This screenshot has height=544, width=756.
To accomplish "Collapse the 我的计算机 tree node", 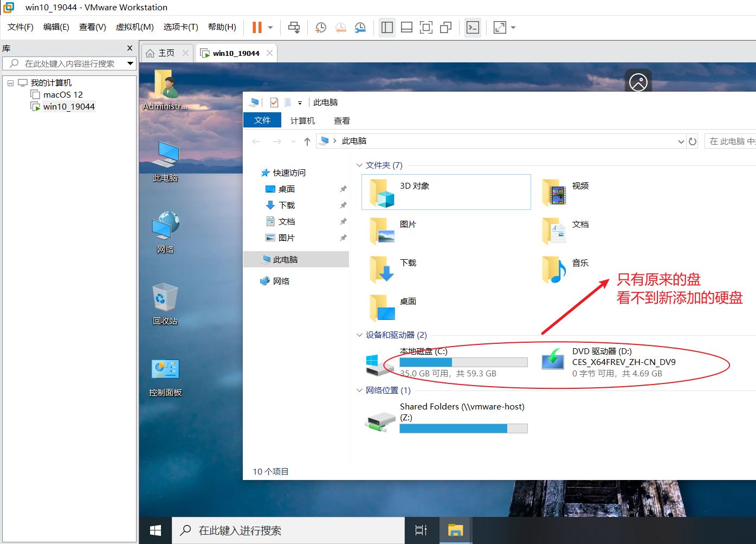I will point(10,83).
